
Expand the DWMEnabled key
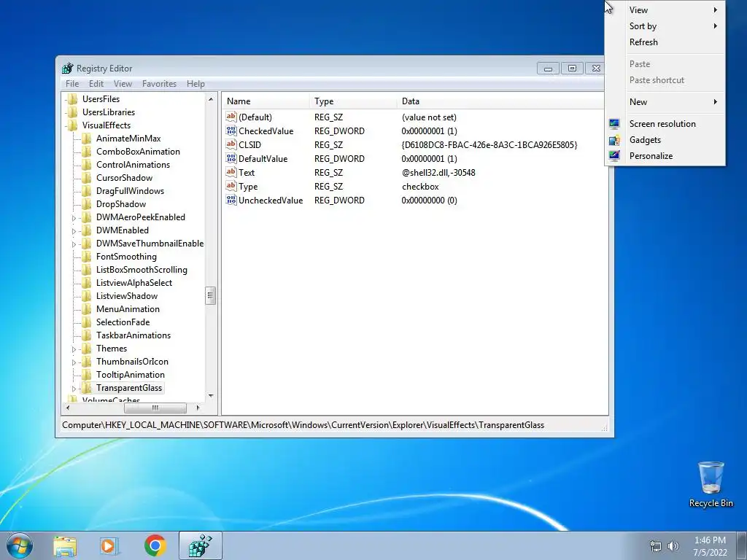(x=74, y=231)
